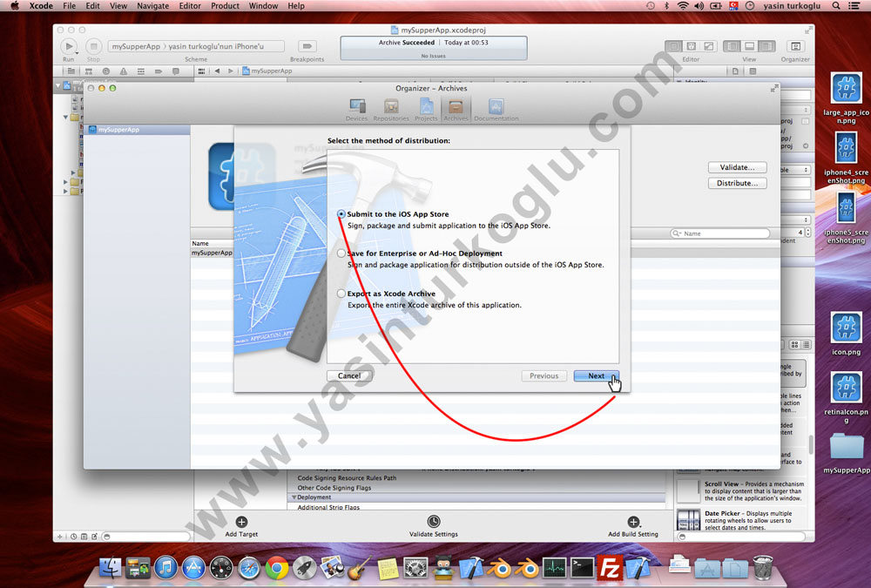Viewport: 871px width, 588px height.
Task: Open System Preferences from the Dock
Action: pos(415,568)
